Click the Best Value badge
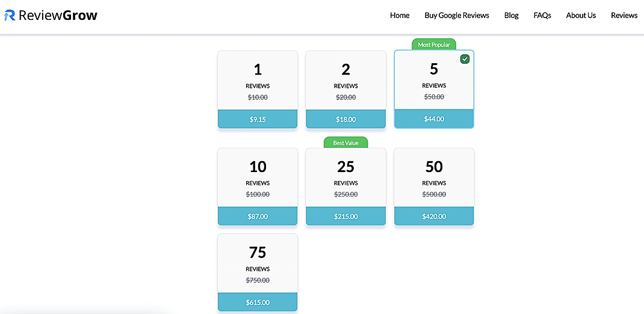Image resolution: width=644 pixels, height=314 pixels. (346, 143)
